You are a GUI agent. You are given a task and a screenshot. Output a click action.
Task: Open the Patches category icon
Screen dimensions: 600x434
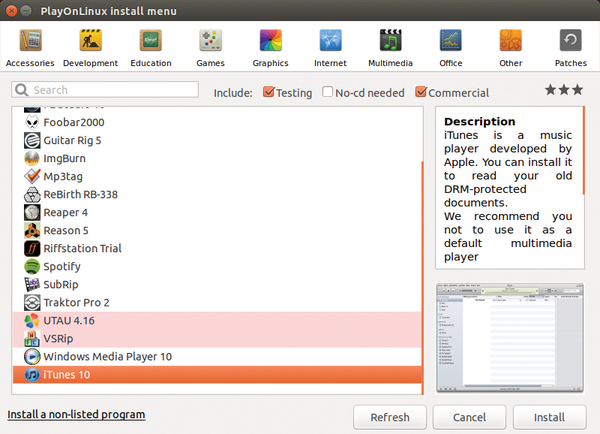point(571,40)
